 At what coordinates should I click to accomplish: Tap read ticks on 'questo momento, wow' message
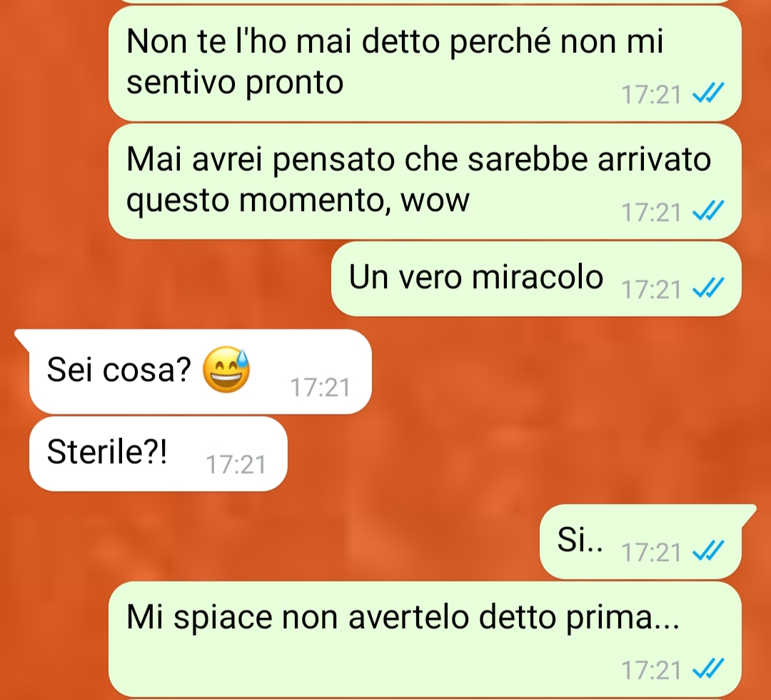click(708, 211)
